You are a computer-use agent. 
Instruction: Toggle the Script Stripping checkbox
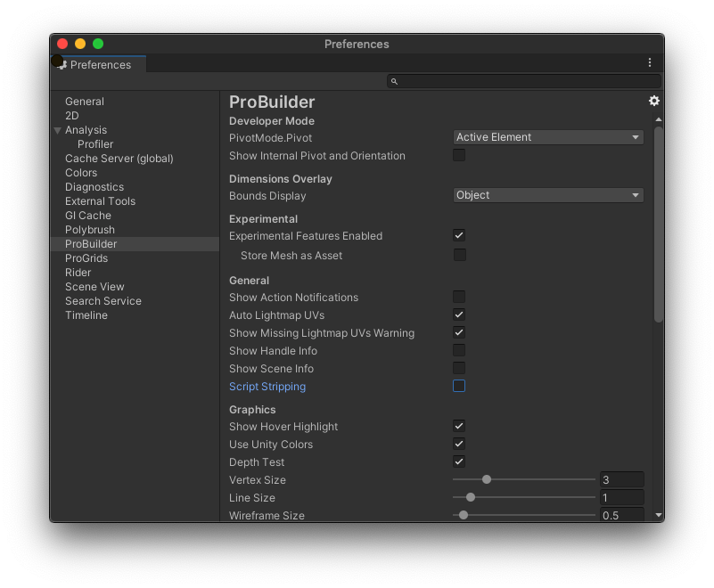[459, 386]
